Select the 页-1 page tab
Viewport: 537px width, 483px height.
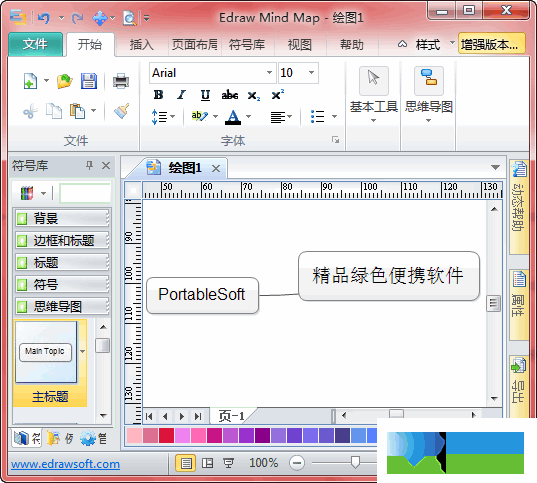coord(231,416)
